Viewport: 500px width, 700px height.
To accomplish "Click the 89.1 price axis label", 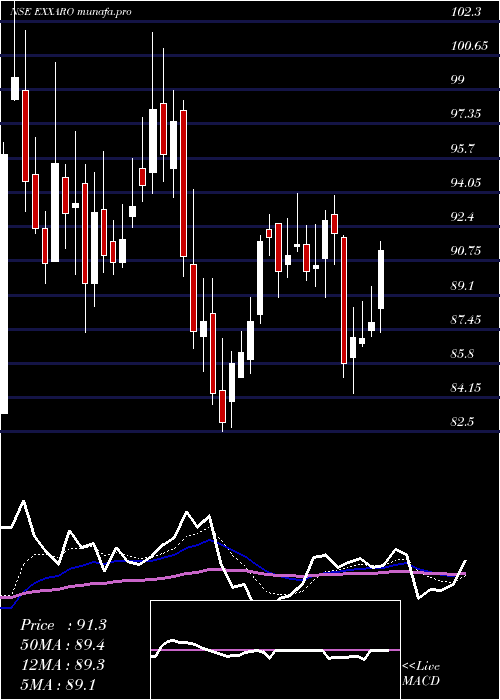I will [462, 285].
